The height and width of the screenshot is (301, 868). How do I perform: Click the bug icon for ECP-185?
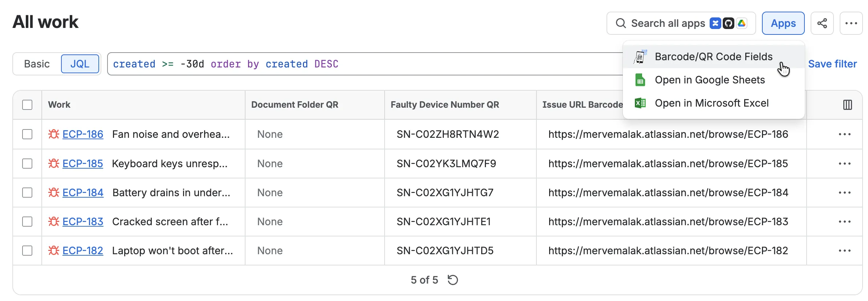click(x=54, y=164)
